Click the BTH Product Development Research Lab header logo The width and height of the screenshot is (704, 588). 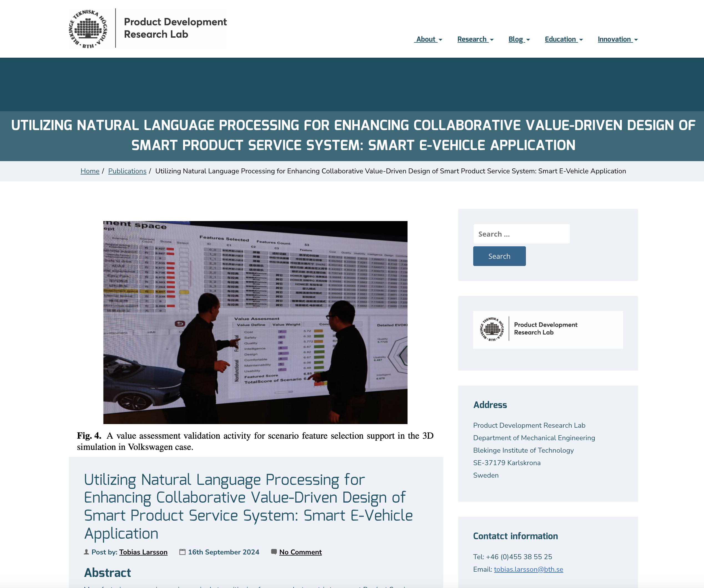pos(148,28)
